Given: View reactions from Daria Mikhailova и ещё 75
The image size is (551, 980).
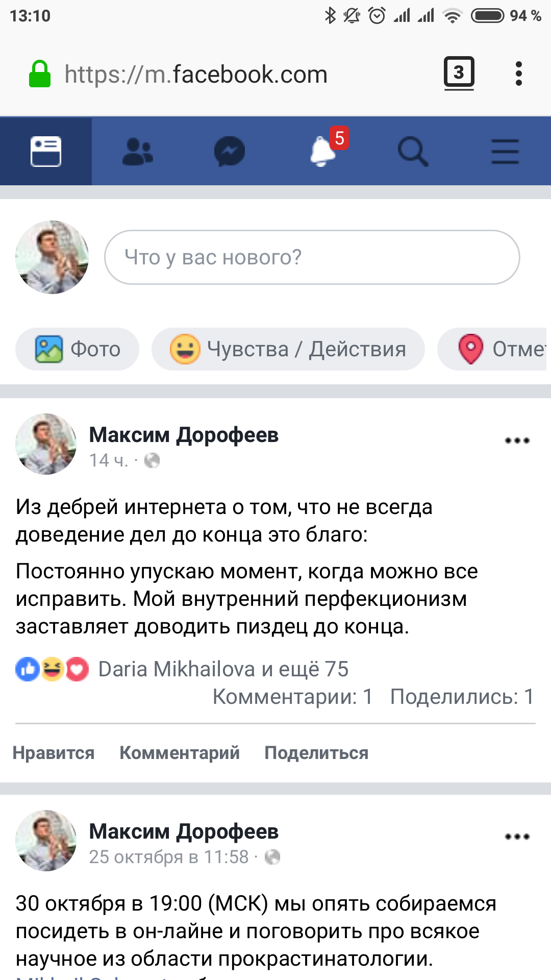Looking at the screenshot, I should click(x=223, y=669).
